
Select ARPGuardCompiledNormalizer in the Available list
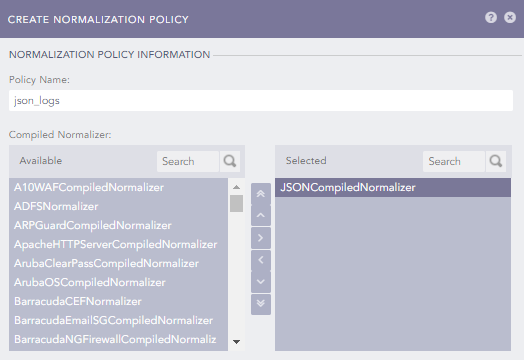(x=118, y=226)
